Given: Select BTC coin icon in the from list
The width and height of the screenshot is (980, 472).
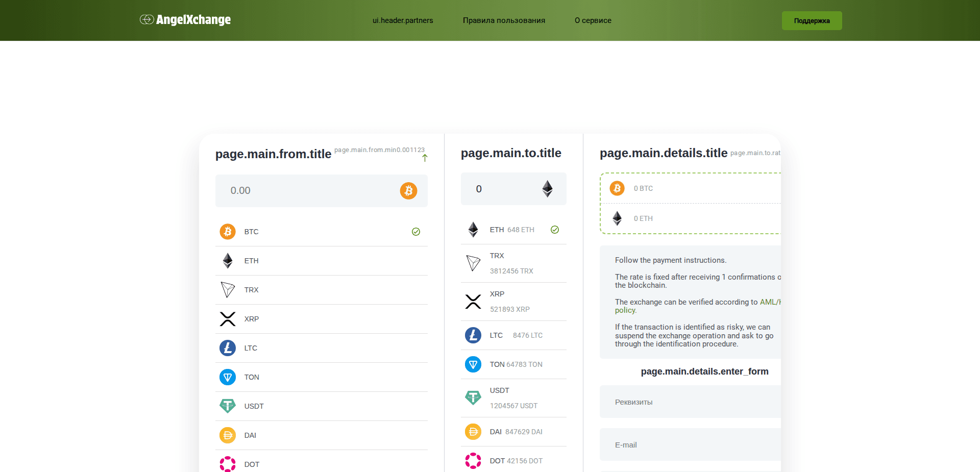Looking at the screenshot, I should pyautogui.click(x=228, y=231).
